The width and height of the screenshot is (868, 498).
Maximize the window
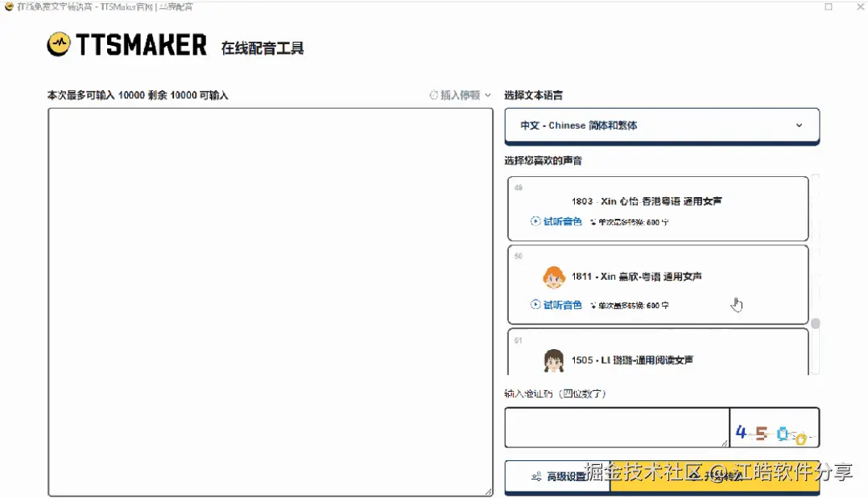[828, 6]
